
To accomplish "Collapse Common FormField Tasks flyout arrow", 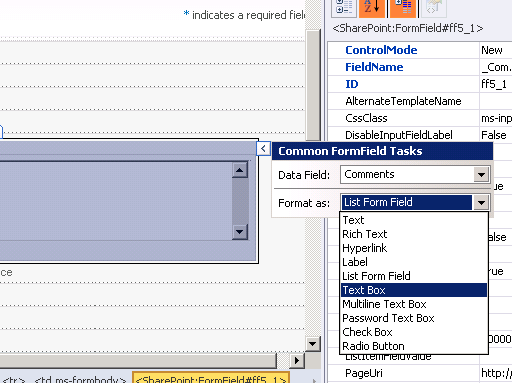I will pos(263,149).
